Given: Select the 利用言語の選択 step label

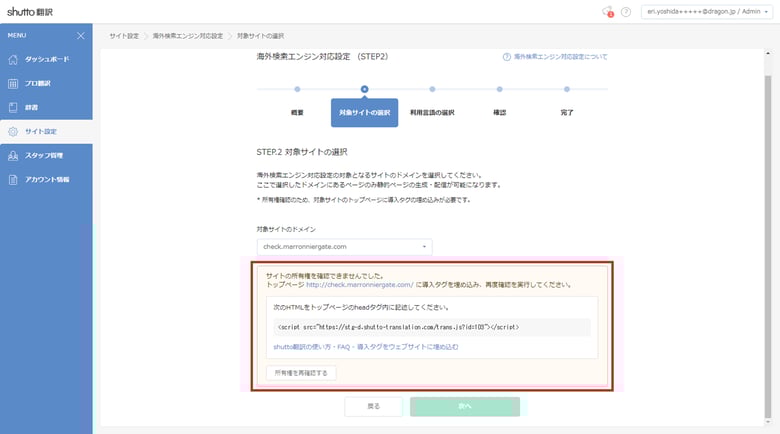Looking at the screenshot, I should tap(432, 112).
